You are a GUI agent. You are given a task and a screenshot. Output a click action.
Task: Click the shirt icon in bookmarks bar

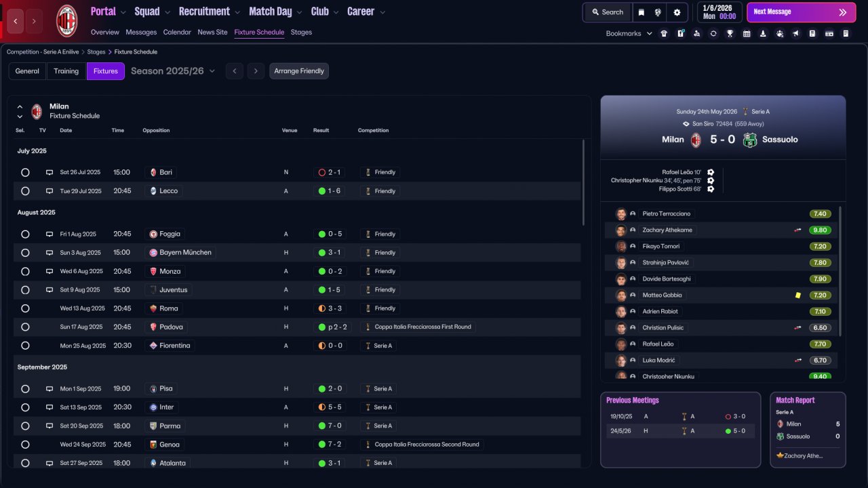pyautogui.click(x=663, y=33)
